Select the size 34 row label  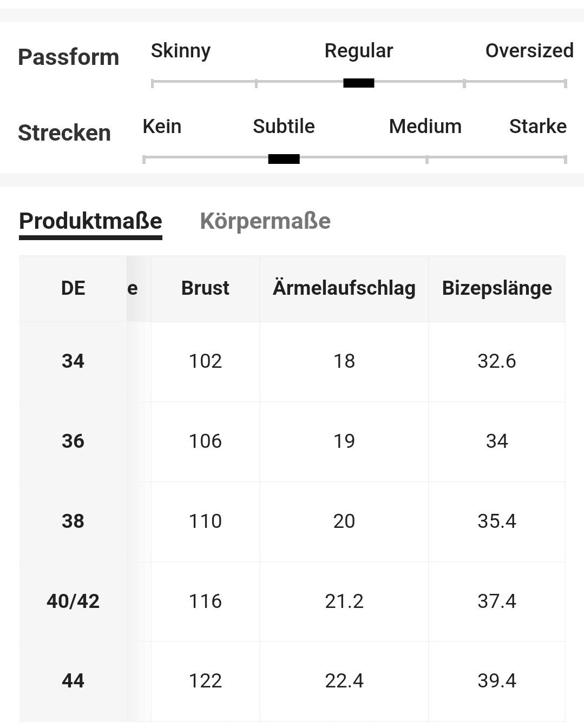73,361
